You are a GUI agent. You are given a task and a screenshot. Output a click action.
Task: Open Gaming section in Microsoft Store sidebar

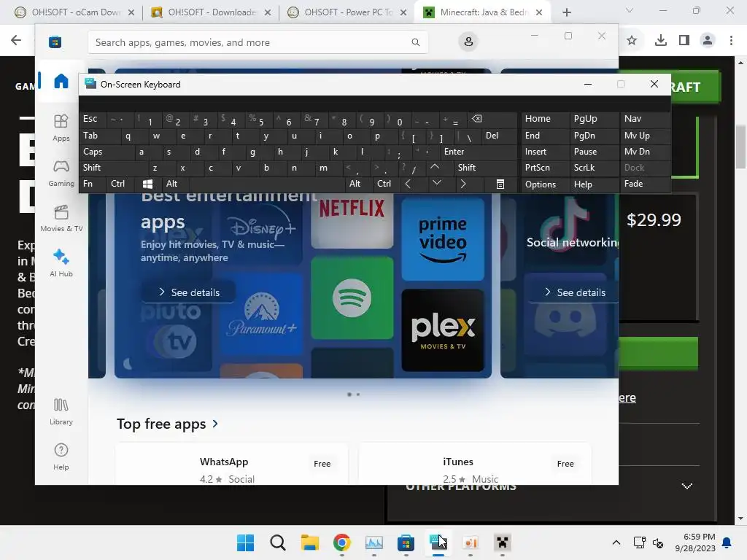click(x=61, y=173)
